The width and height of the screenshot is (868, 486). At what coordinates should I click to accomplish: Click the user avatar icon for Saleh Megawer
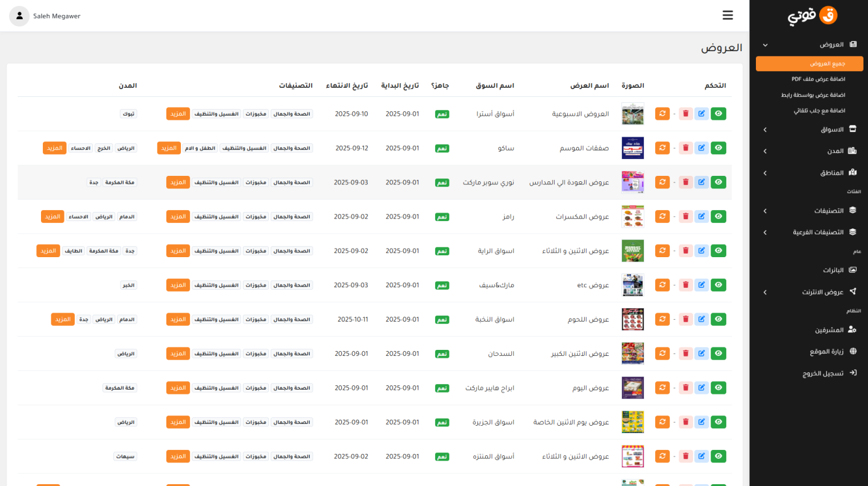coord(19,16)
